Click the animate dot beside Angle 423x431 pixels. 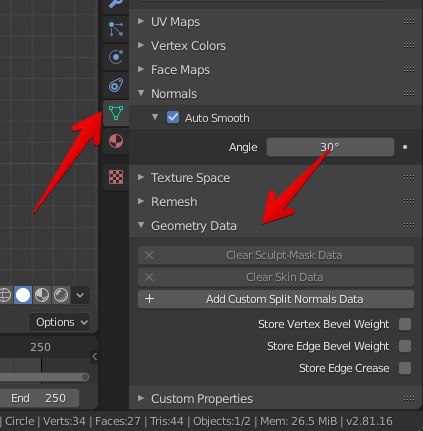(405, 147)
